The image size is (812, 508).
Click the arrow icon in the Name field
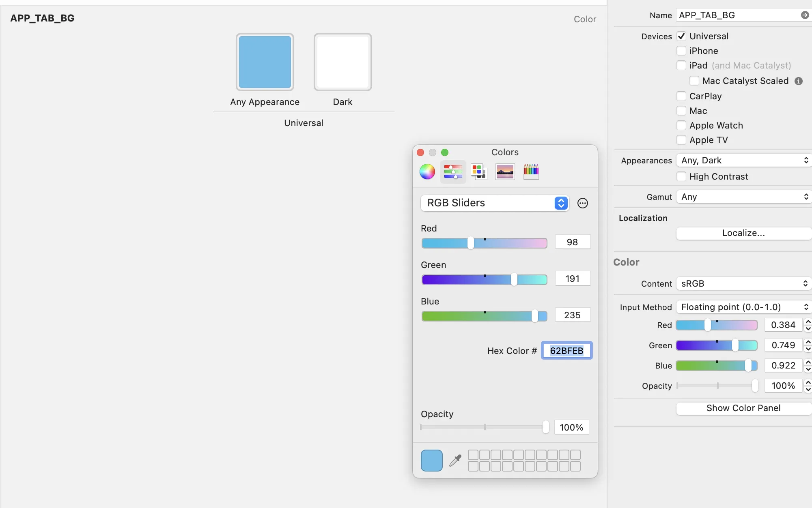tap(804, 15)
